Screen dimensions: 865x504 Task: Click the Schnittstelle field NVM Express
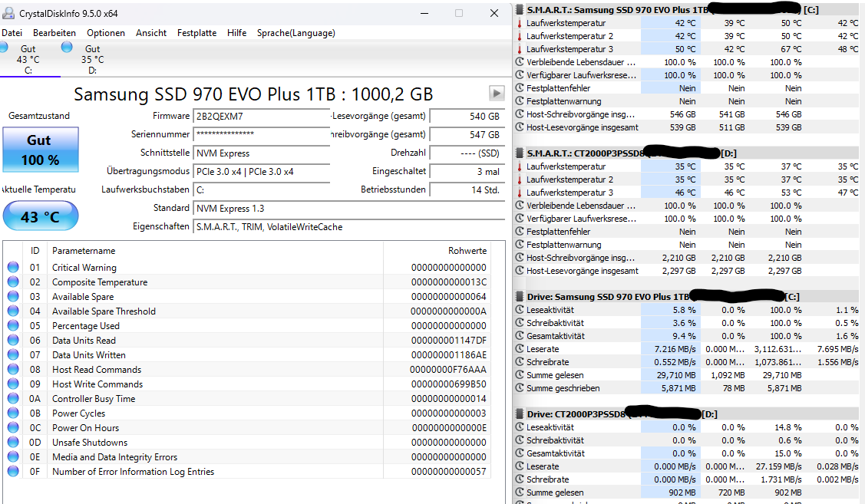click(262, 153)
